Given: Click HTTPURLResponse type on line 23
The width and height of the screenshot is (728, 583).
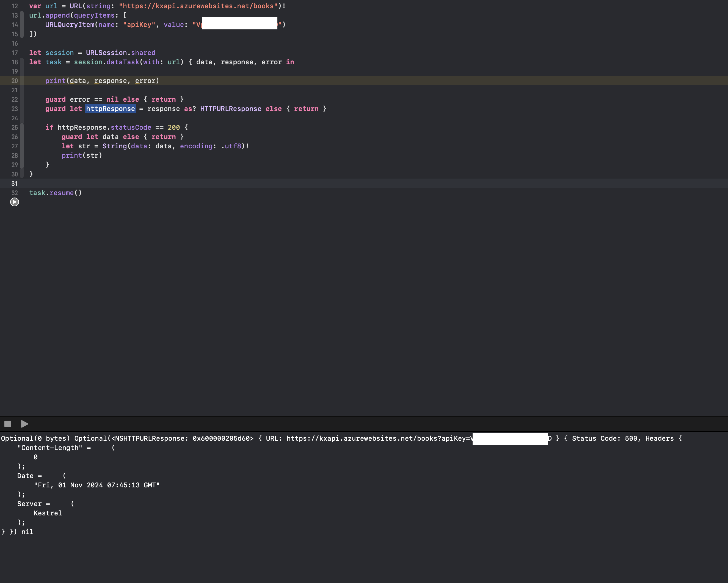Looking at the screenshot, I should tap(231, 109).
